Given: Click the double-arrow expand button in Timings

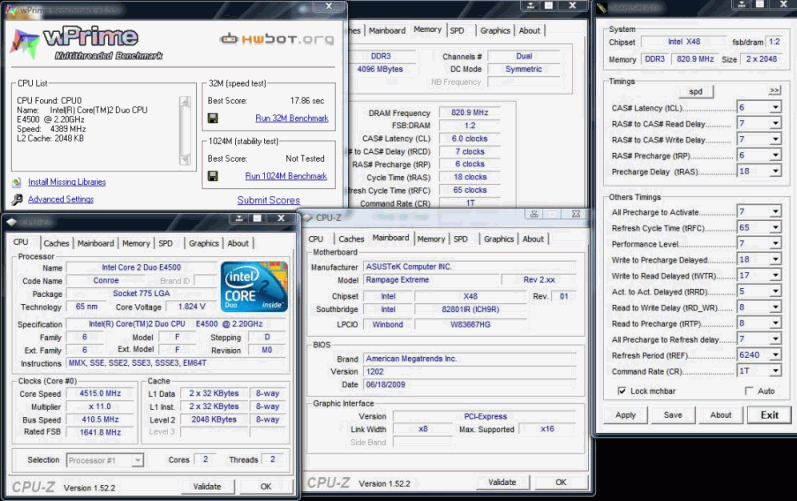Looking at the screenshot, I should click(x=774, y=90).
